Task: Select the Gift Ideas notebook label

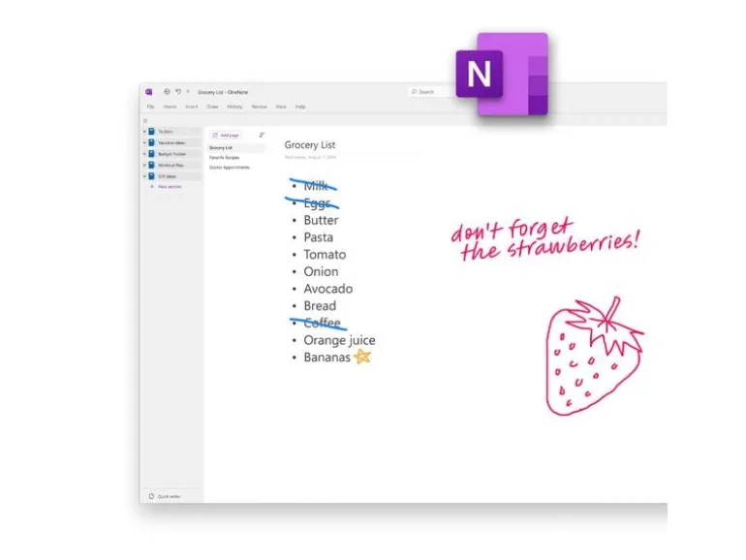Action: coord(167,176)
